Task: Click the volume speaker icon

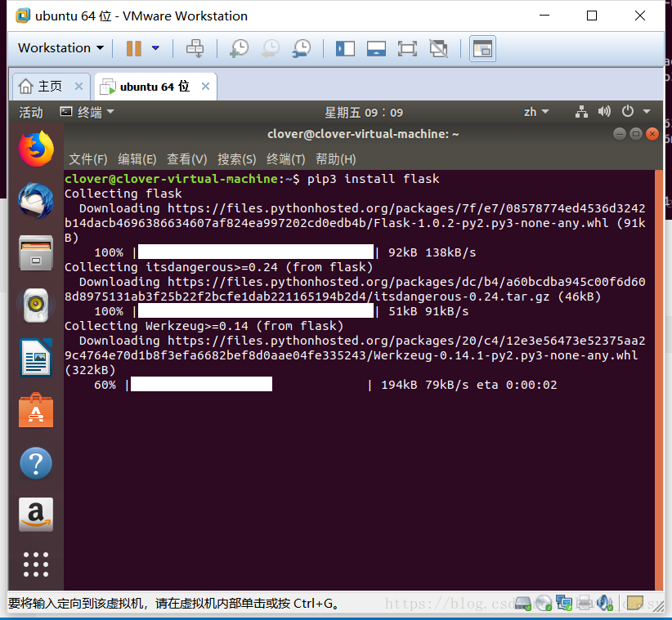Action: (x=604, y=112)
